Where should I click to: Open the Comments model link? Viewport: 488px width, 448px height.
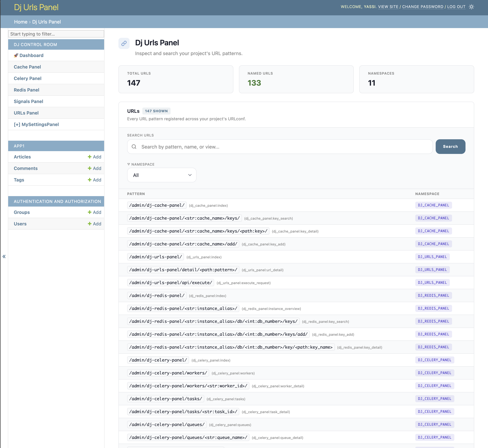point(26,168)
